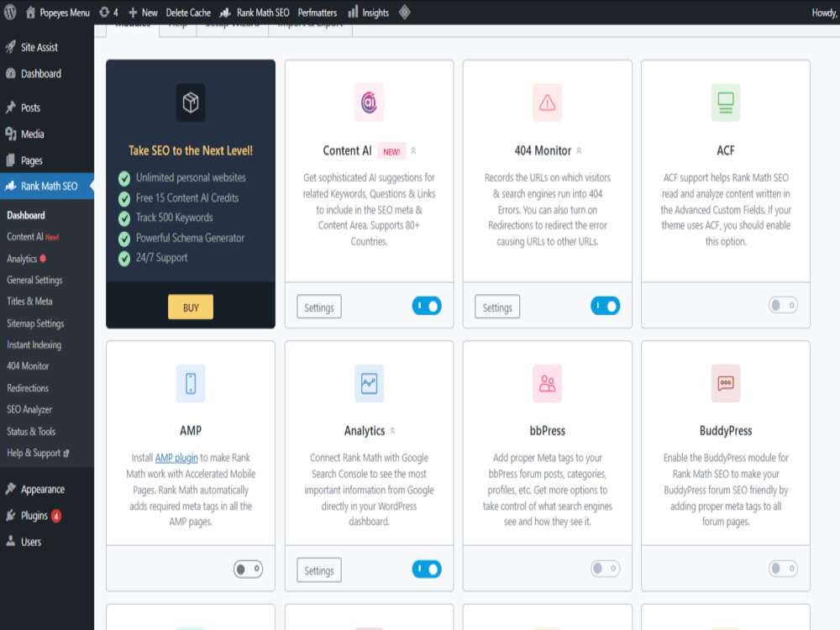
Task: Click the BuddyPress chat bubble icon
Action: [x=726, y=383]
